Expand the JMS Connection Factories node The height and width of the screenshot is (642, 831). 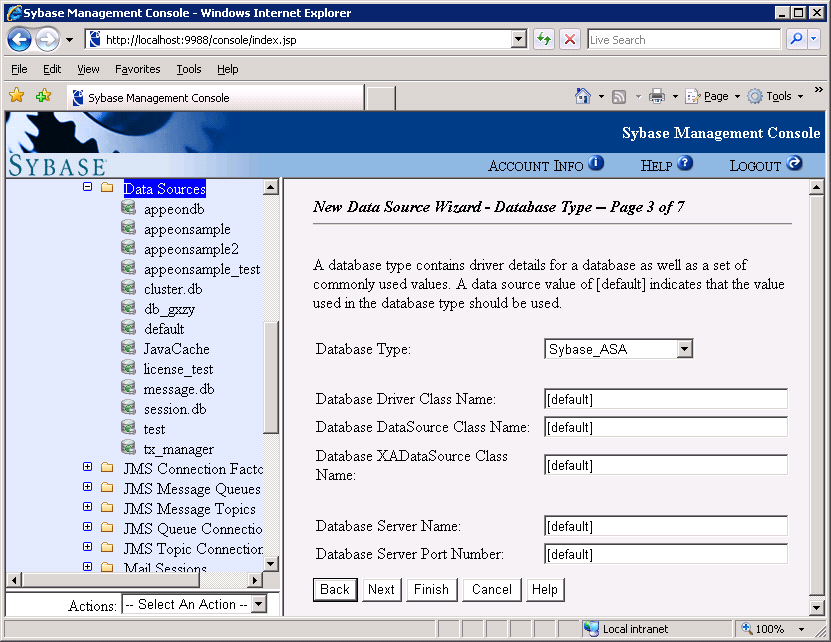87,467
